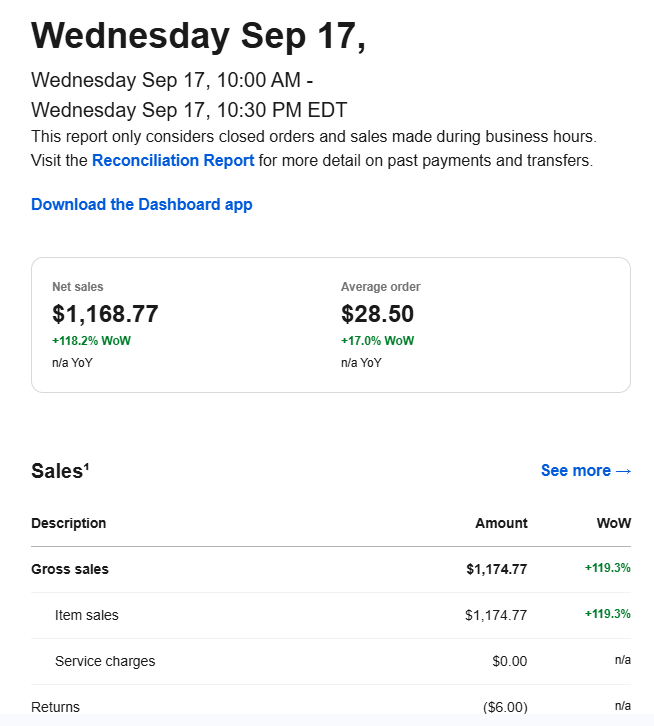Click the arrow in See more link

pyautogui.click(x=623, y=470)
